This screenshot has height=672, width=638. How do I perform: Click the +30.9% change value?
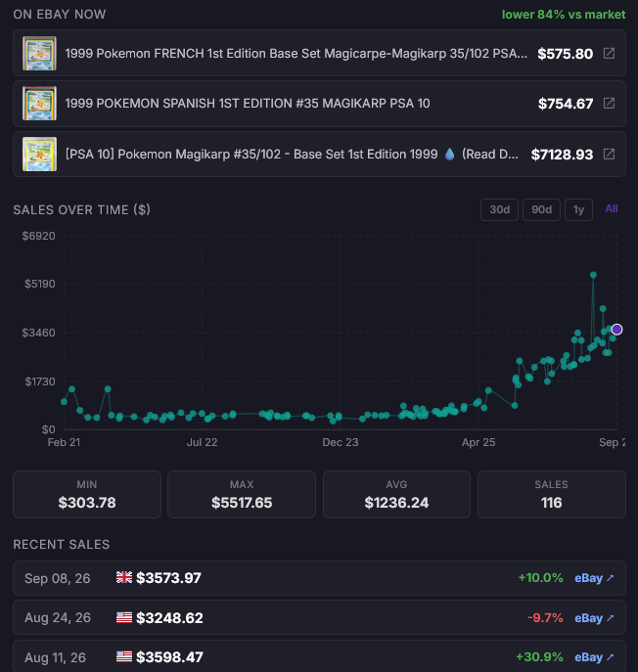pyautogui.click(x=539, y=656)
